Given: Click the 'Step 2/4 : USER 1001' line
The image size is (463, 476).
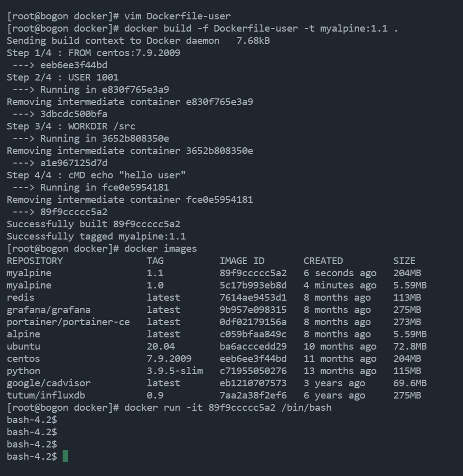Looking at the screenshot, I should point(63,77).
